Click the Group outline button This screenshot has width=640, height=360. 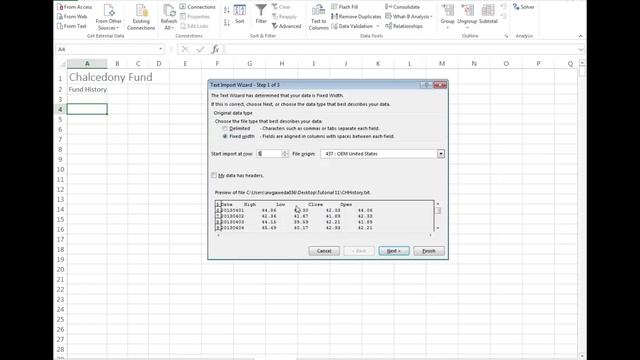447,16
